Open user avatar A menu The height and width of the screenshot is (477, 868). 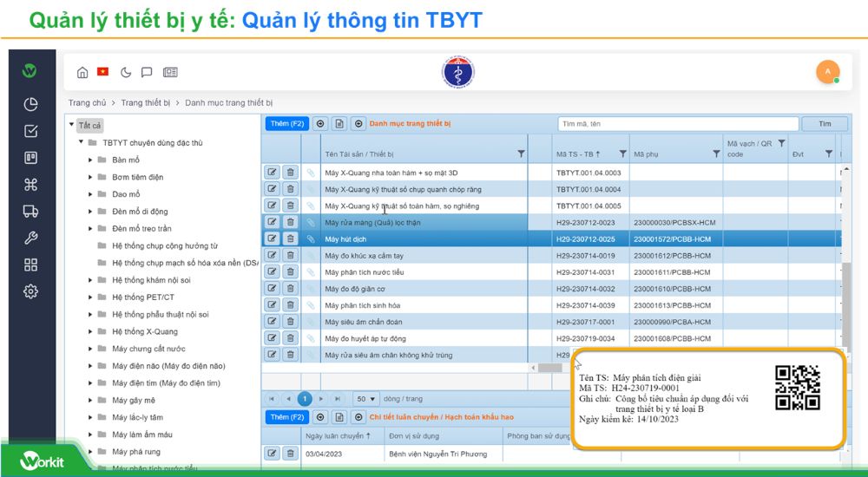[827, 72]
